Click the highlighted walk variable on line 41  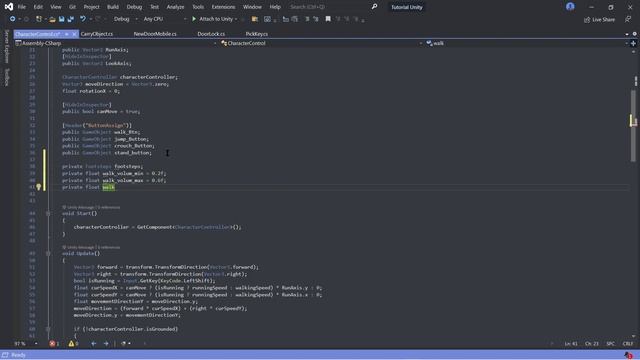pyautogui.click(x=109, y=187)
